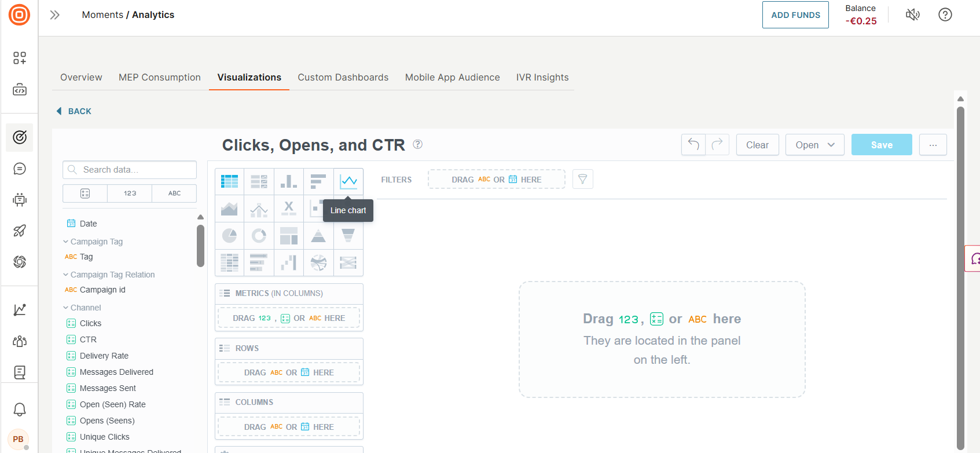Select the Clicks metric

click(84, 323)
